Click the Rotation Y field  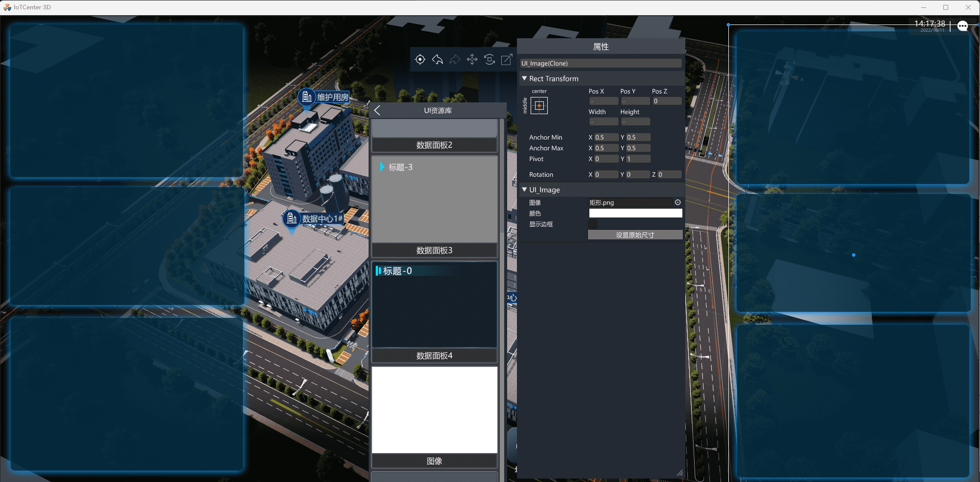(638, 174)
